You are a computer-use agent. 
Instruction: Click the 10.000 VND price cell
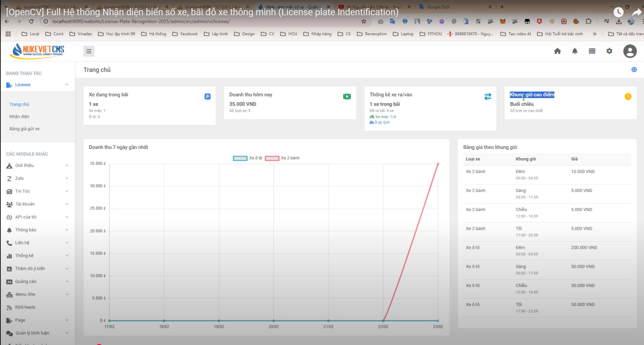pyautogui.click(x=583, y=171)
